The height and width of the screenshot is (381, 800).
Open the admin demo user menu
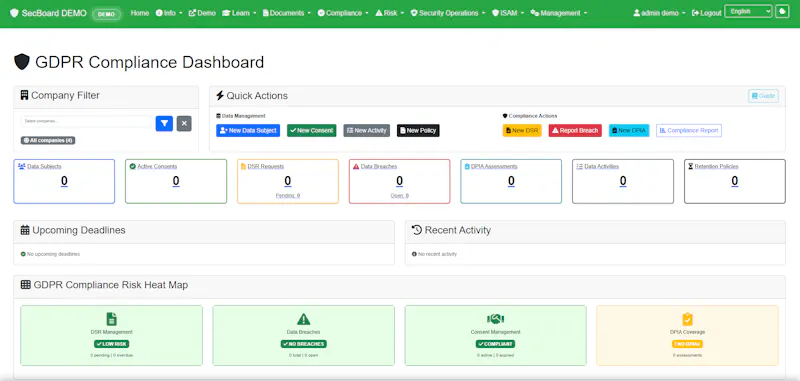click(659, 13)
